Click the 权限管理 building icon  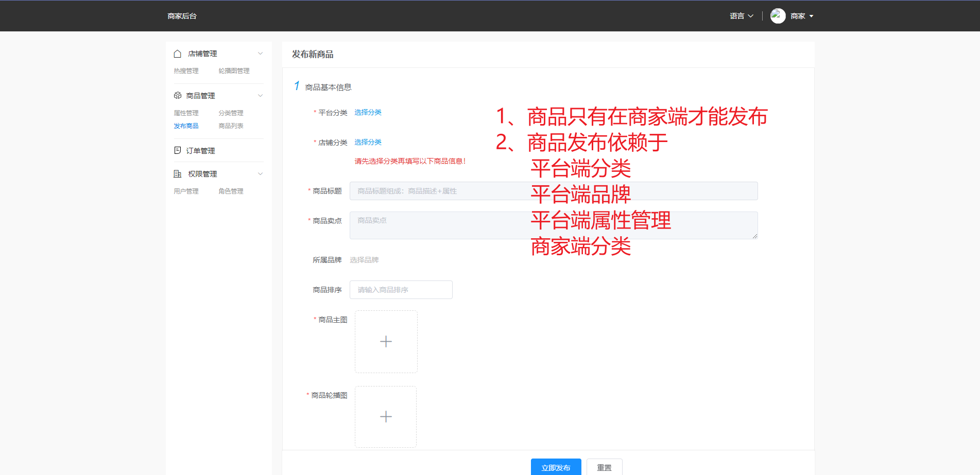pyautogui.click(x=177, y=173)
